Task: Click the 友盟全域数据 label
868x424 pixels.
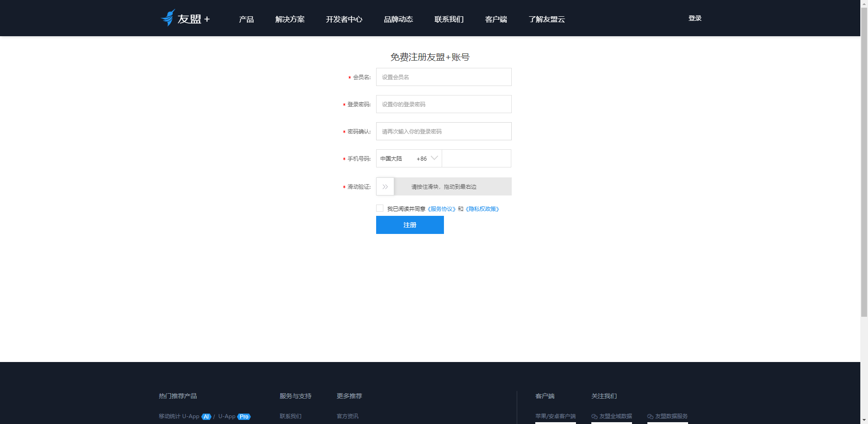Action: pyautogui.click(x=616, y=416)
